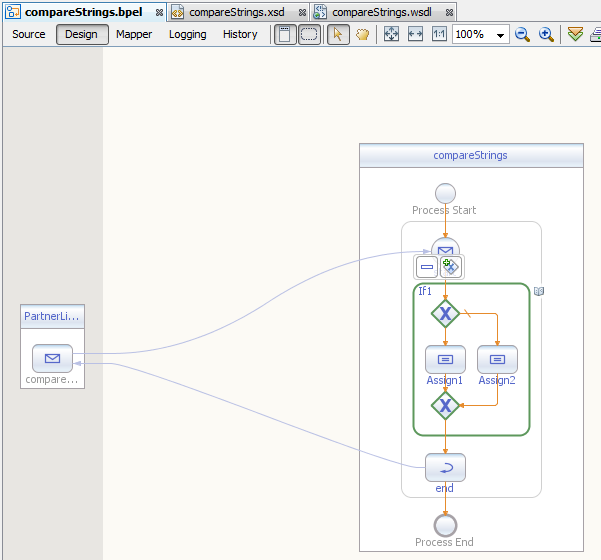The image size is (601, 560).
Task: Toggle the first partner-link view button
Action: pos(285,34)
